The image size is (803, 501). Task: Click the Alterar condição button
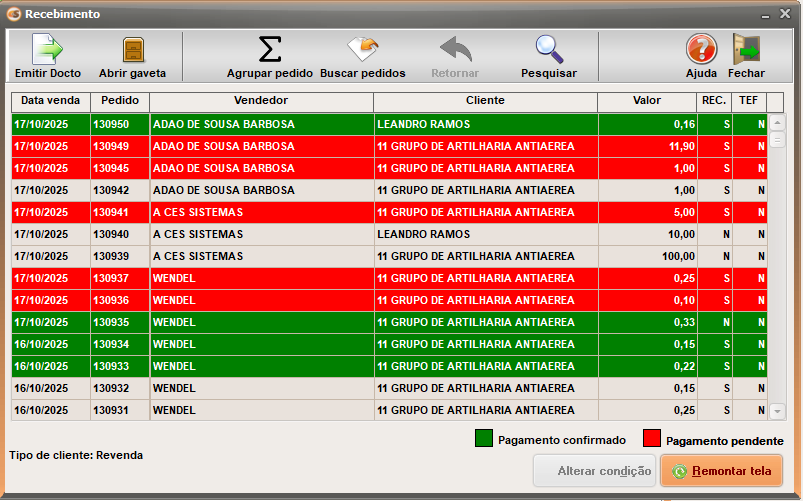point(594,471)
